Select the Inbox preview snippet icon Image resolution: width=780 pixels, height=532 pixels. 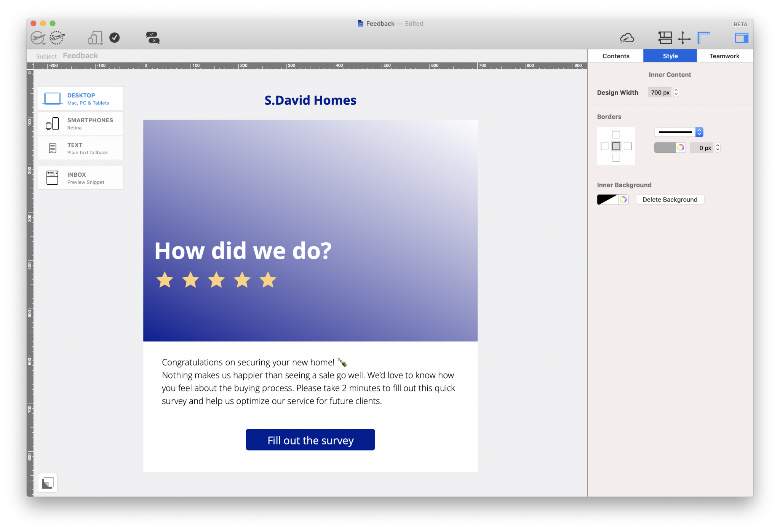point(52,178)
